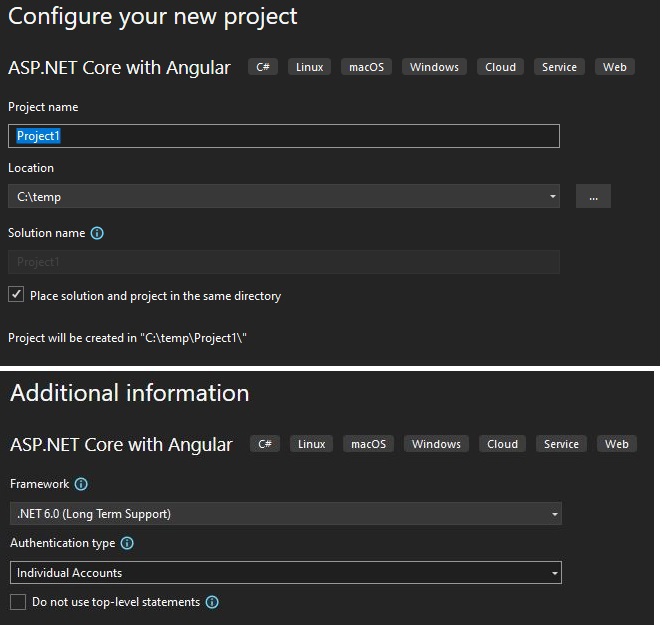The image size is (662, 625).
Task: Enable Do not use top-level statements
Action: [x=18, y=602]
